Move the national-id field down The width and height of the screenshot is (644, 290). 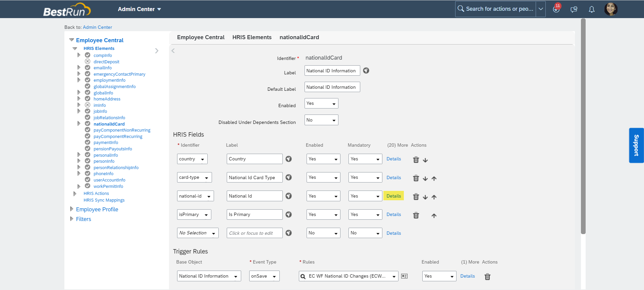coord(425,197)
